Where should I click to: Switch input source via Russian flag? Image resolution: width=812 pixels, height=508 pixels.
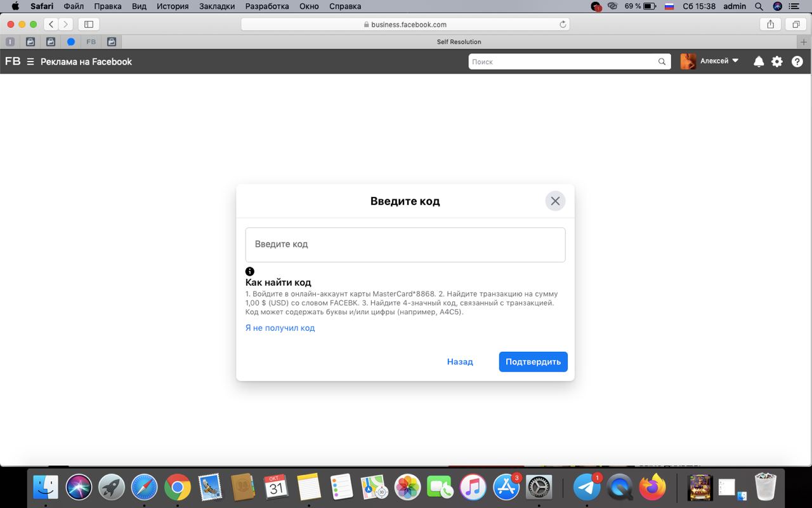(669, 6)
